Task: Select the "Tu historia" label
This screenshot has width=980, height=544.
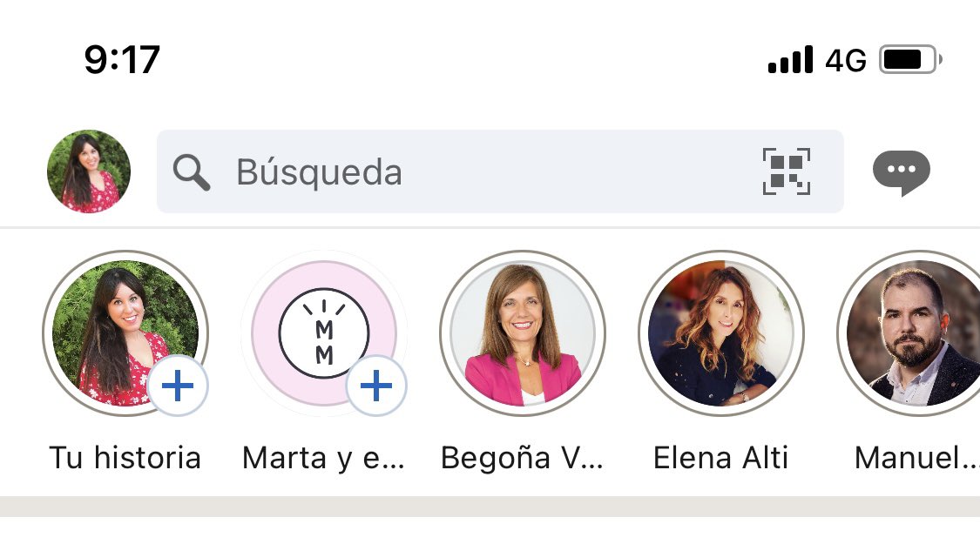Action: 125,458
